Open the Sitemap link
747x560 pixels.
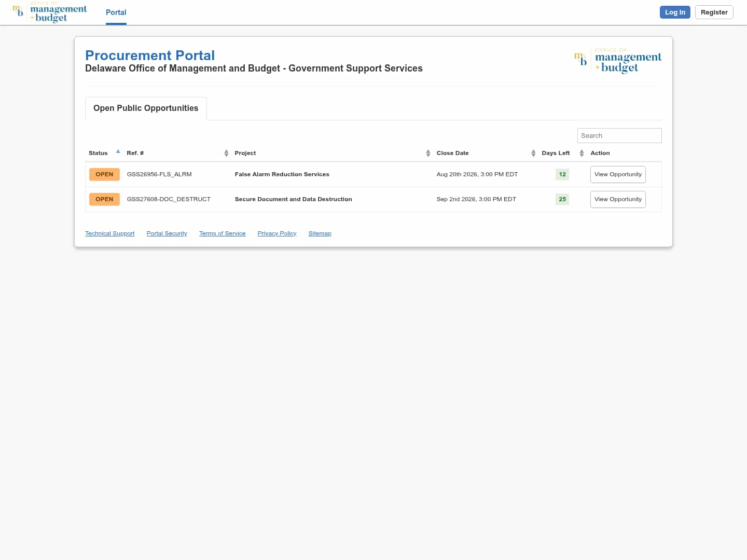click(x=320, y=233)
